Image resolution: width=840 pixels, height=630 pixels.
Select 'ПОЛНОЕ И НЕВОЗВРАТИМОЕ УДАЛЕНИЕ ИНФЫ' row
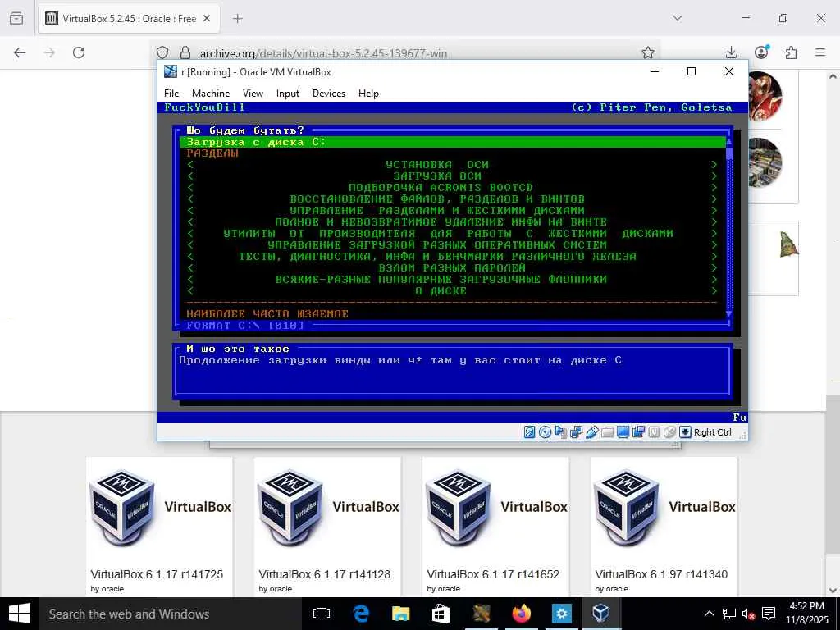coord(453,221)
